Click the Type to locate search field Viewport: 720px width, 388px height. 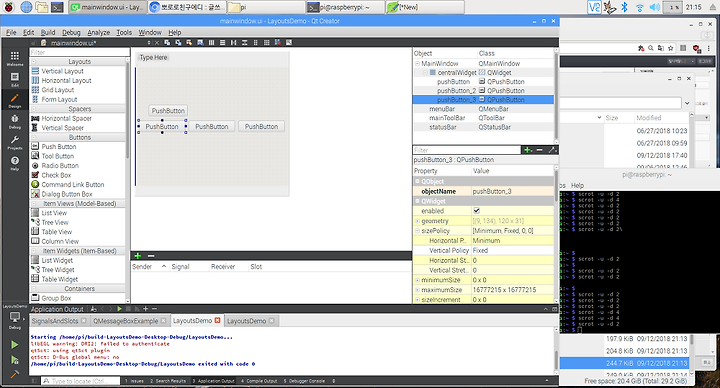[x=80, y=381]
